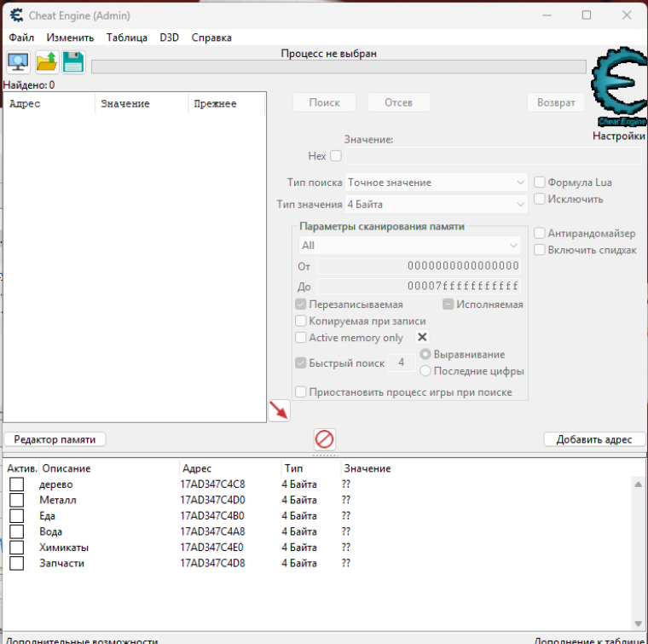648x644 pixels.
Task: Click the address list scroll up arrow
Action: click(x=638, y=484)
